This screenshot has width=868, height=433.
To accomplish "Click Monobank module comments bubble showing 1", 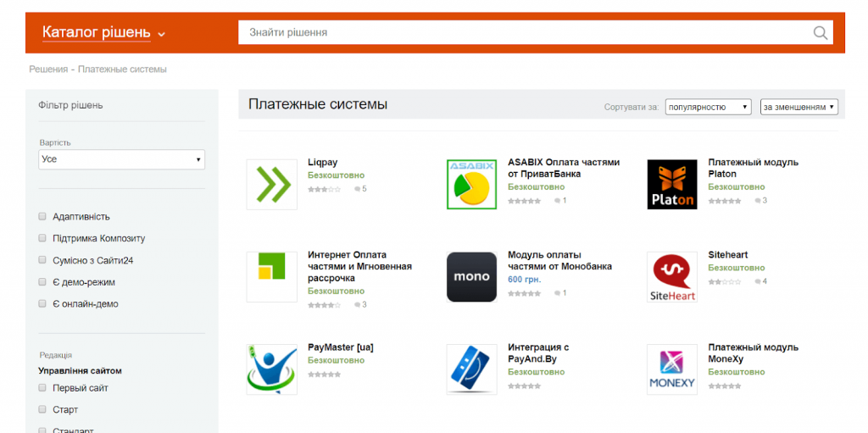I will click(561, 293).
